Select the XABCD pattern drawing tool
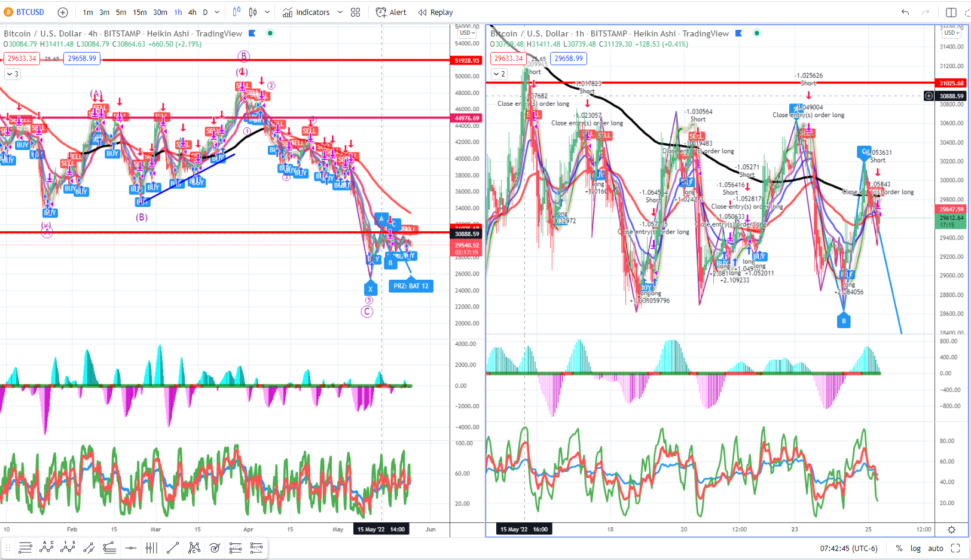Screen dimensions: 971x560 coord(194,548)
